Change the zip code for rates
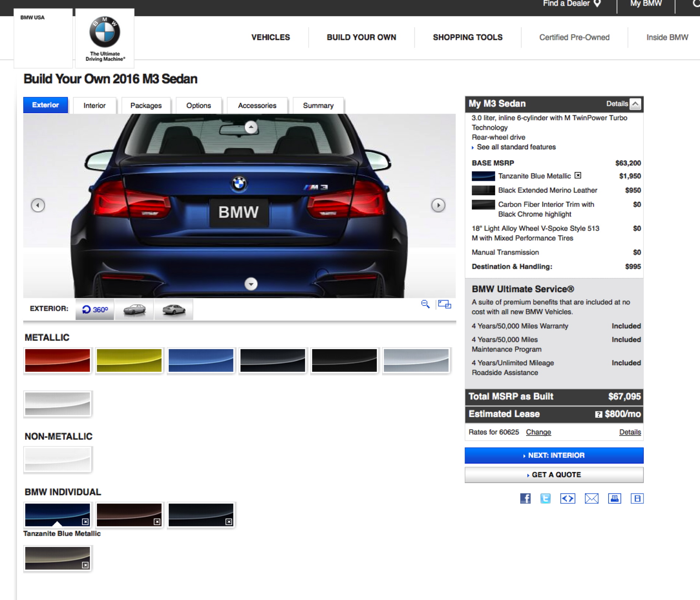The image size is (700, 600). 538,432
